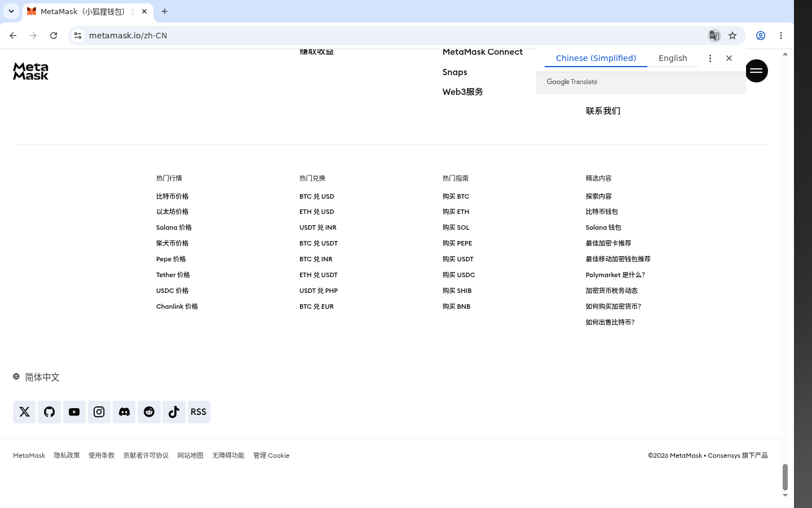
Task: Open the MetaMask Connect link
Action: point(483,52)
